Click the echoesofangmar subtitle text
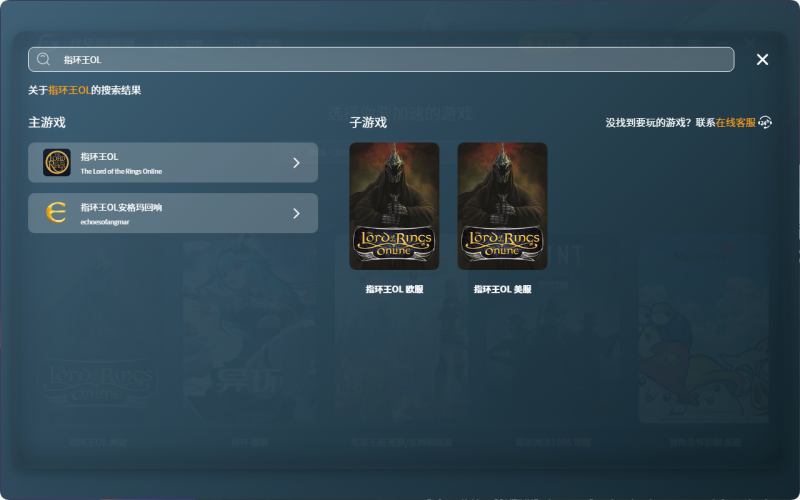Image resolution: width=800 pixels, height=500 pixels. 105,222
